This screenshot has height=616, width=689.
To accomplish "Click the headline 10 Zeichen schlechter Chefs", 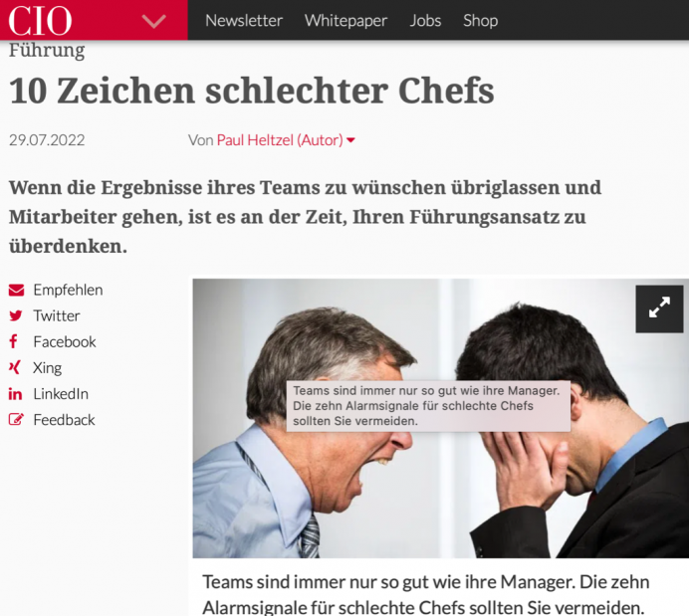I will [252, 91].
